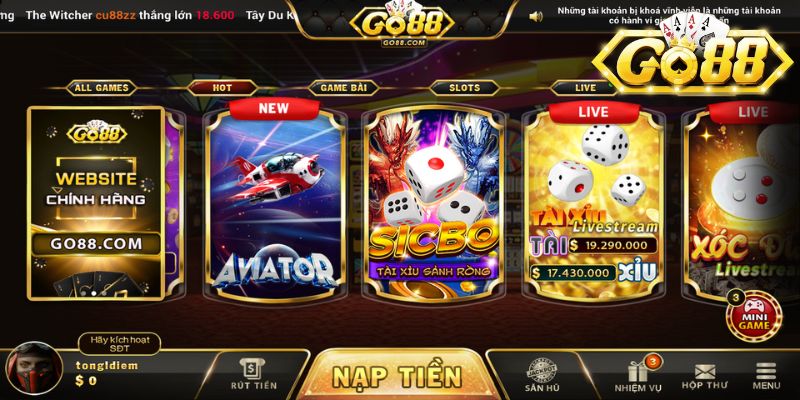Select the Live games tab
The width and height of the screenshot is (800, 400).
pos(585,88)
